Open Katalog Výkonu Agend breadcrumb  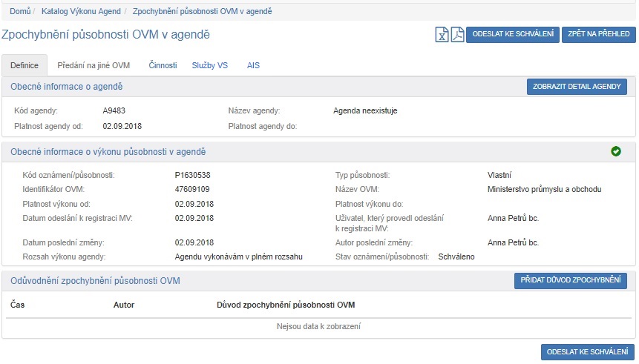pyautogui.click(x=82, y=11)
